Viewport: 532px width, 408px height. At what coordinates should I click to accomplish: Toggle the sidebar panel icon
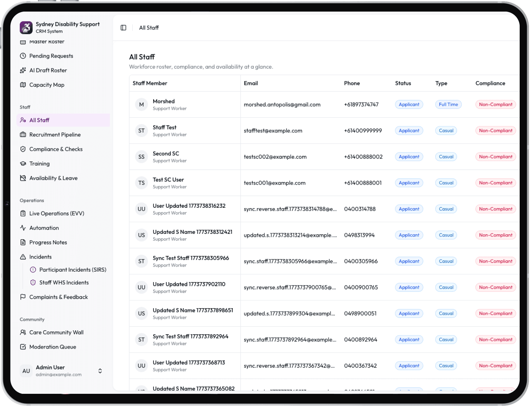coord(123,28)
